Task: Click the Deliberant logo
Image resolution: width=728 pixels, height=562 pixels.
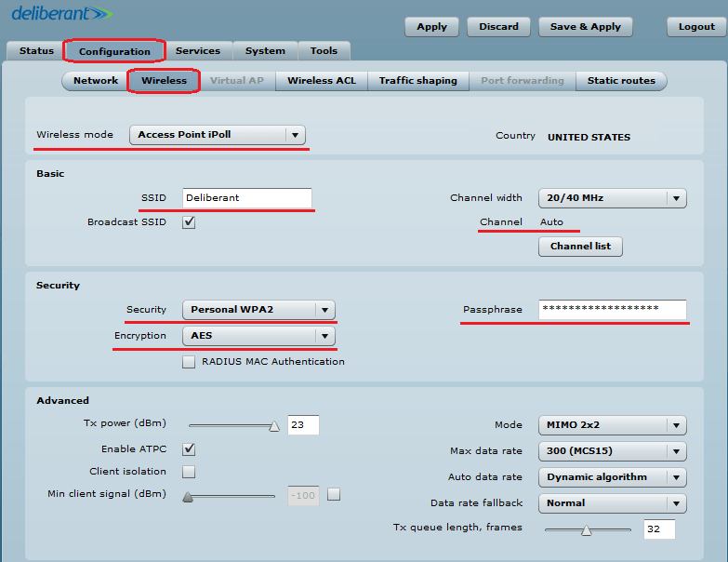Action: tap(61, 13)
